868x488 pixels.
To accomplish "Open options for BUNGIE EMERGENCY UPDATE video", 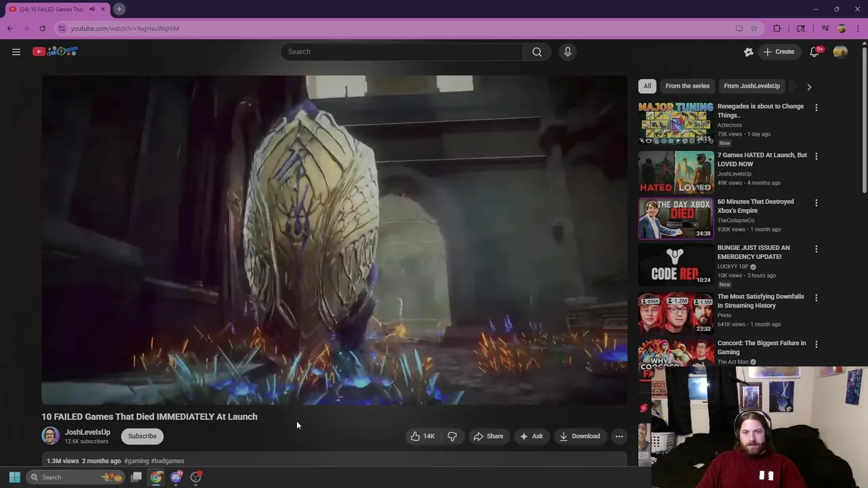I will pyautogui.click(x=816, y=249).
